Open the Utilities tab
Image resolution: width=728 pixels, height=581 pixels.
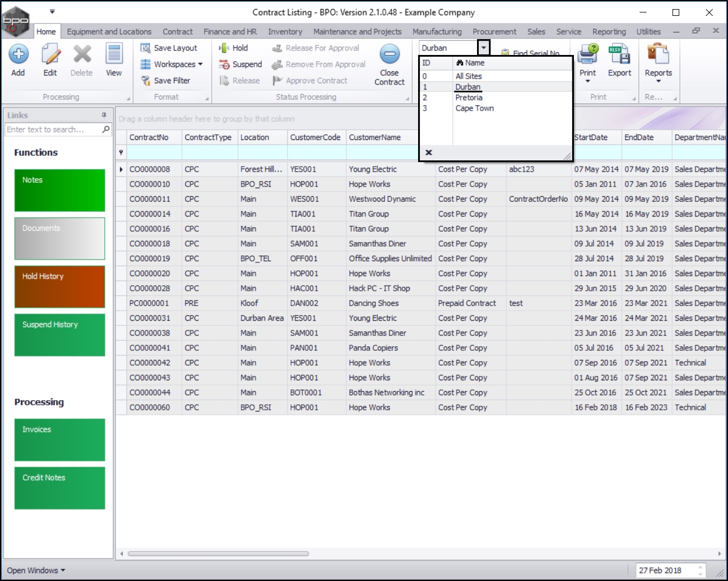pyautogui.click(x=649, y=32)
